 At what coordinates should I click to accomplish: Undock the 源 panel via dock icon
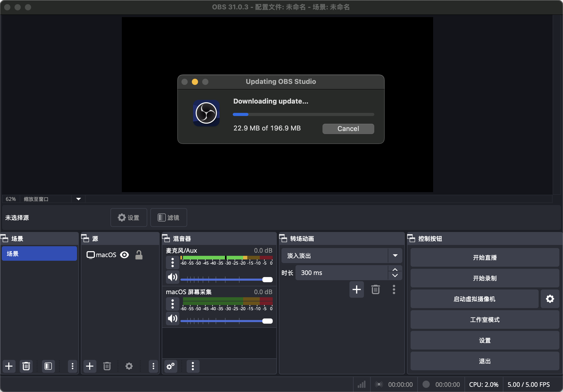coord(85,238)
